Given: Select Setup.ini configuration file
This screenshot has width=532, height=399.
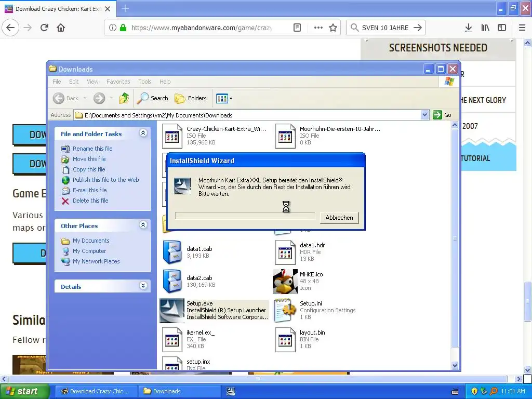Looking at the screenshot, I should point(315,311).
